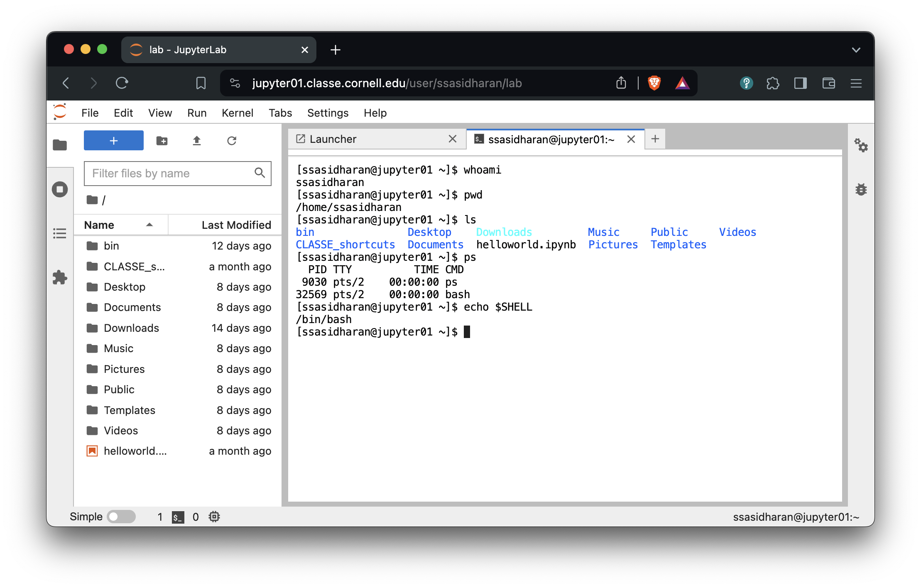Open the Brave hamburger menu
This screenshot has width=921, height=588.
pyautogui.click(x=856, y=83)
